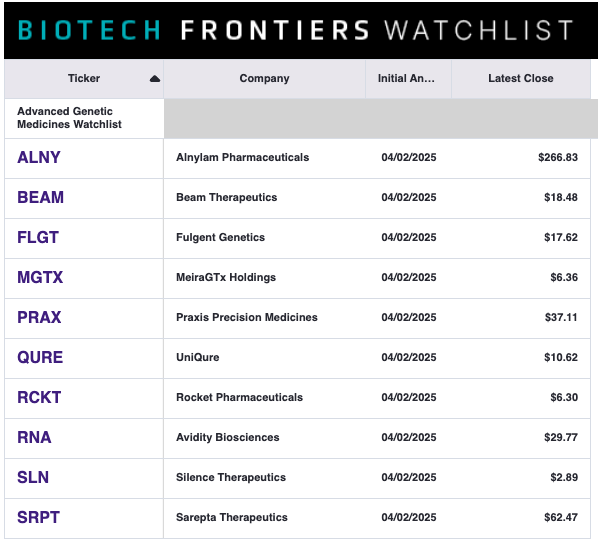The width and height of the screenshot is (598, 544).
Task: Open the RNA ticker link
Action: [34, 438]
